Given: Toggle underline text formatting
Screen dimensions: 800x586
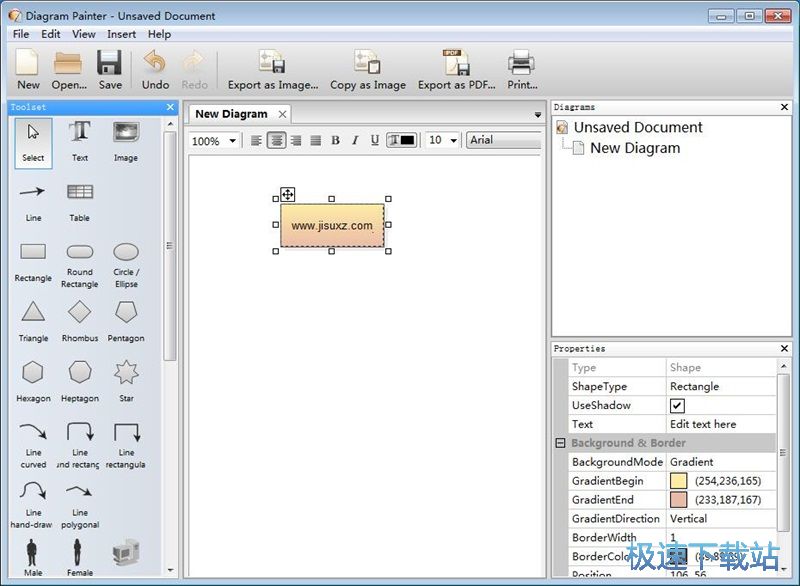Looking at the screenshot, I should coord(375,141).
